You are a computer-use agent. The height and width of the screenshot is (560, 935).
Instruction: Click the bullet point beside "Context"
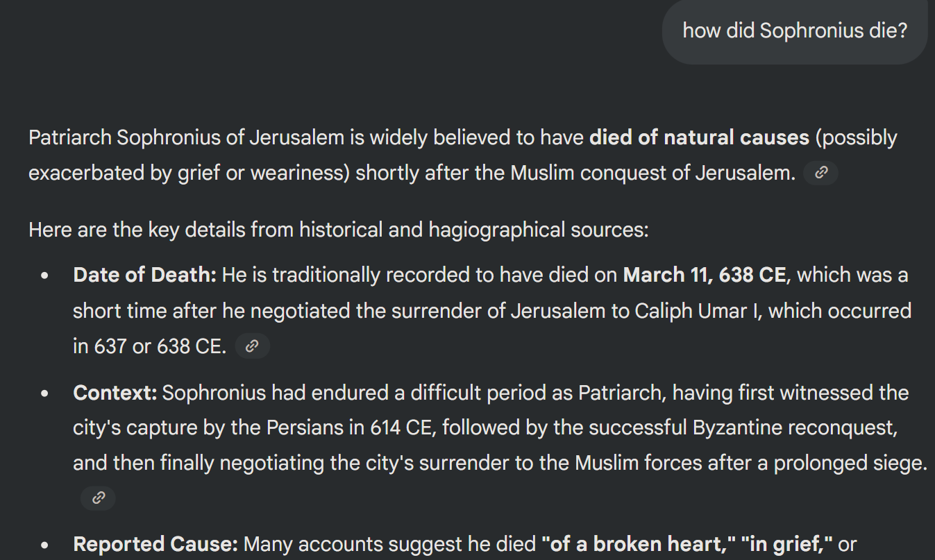tap(45, 393)
